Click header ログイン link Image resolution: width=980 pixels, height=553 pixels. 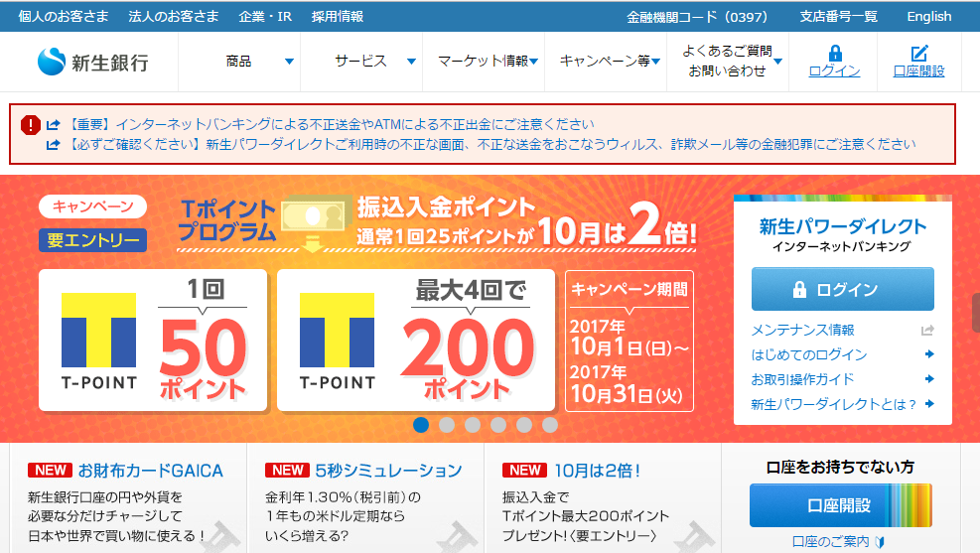pyautogui.click(x=834, y=71)
